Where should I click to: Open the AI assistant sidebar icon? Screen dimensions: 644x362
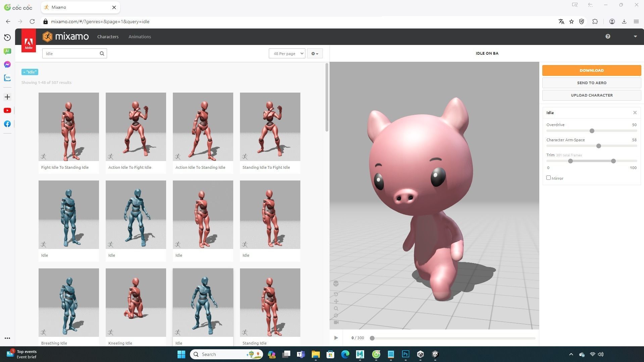click(7, 51)
